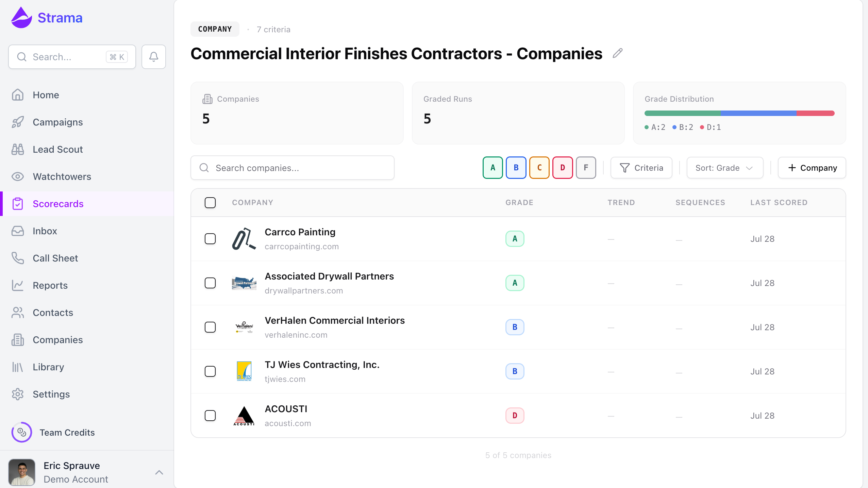Open the Criteria filter
The image size is (868, 488).
click(x=641, y=168)
